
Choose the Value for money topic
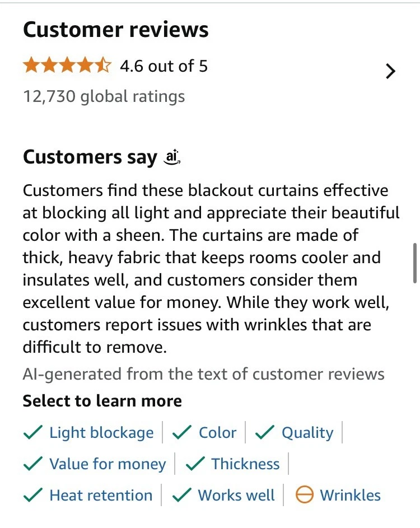(x=108, y=464)
